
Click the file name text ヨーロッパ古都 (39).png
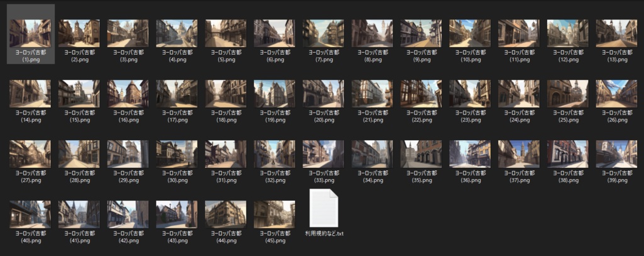point(617,177)
